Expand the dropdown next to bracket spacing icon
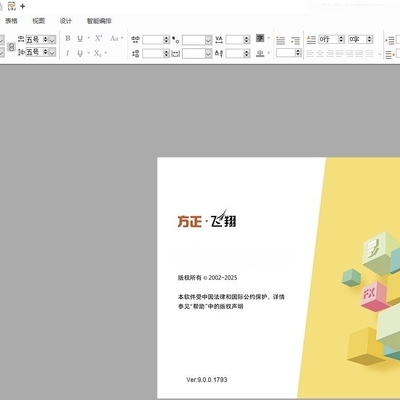Screen dimensions: 400x400 pos(208,53)
